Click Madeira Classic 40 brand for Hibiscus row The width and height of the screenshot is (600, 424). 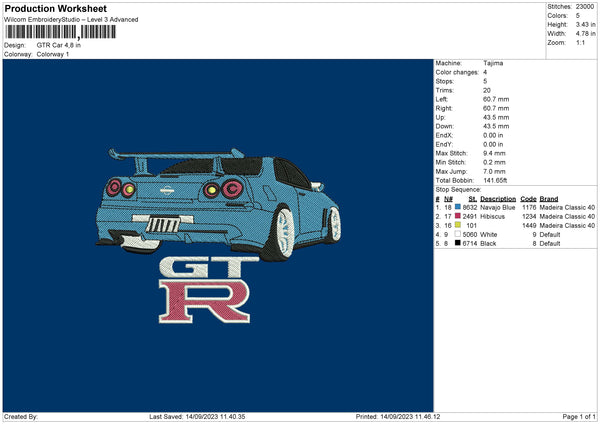[567, 217]
